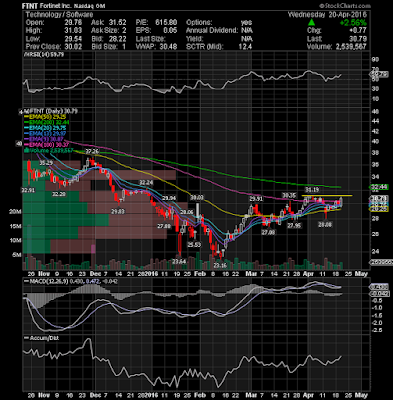Select the 29.91 March high label
The image size is (393, 400).
coord(256,199)
